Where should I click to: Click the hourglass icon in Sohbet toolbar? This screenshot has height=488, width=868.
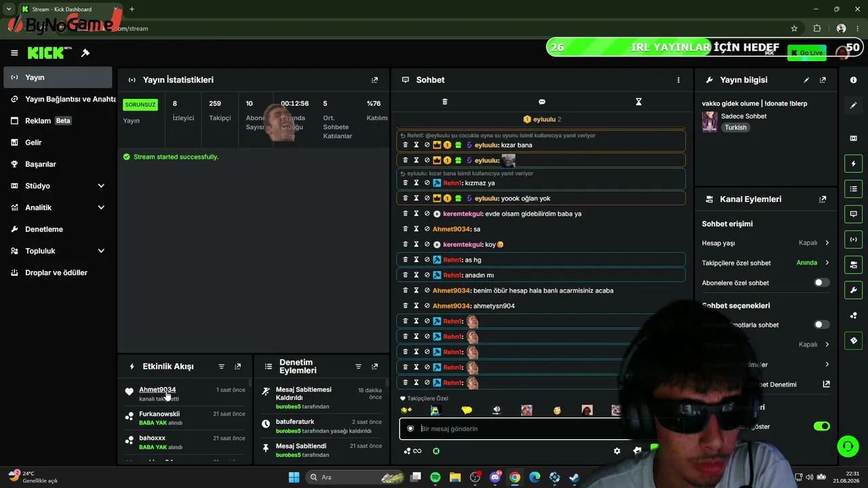point(638,102)
